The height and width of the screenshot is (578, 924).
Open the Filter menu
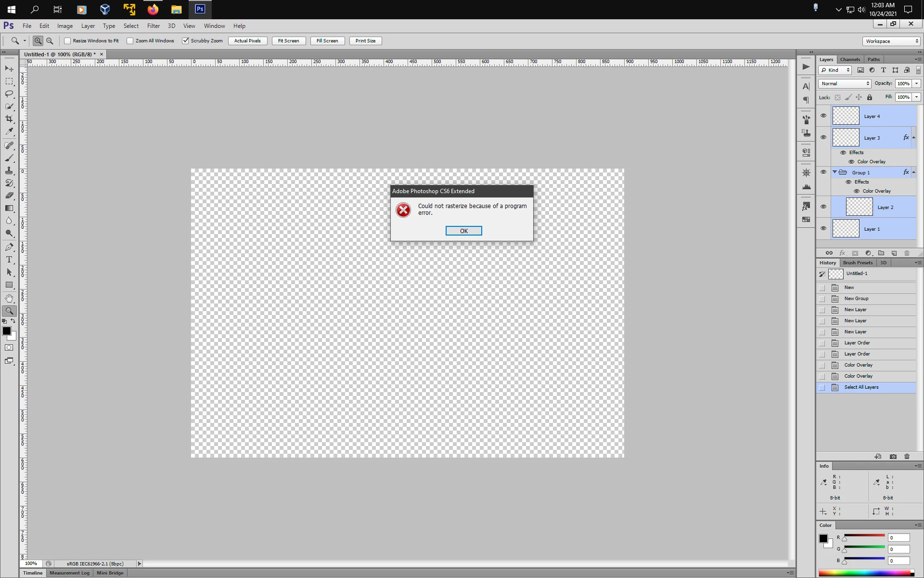[x=154, y=26]
